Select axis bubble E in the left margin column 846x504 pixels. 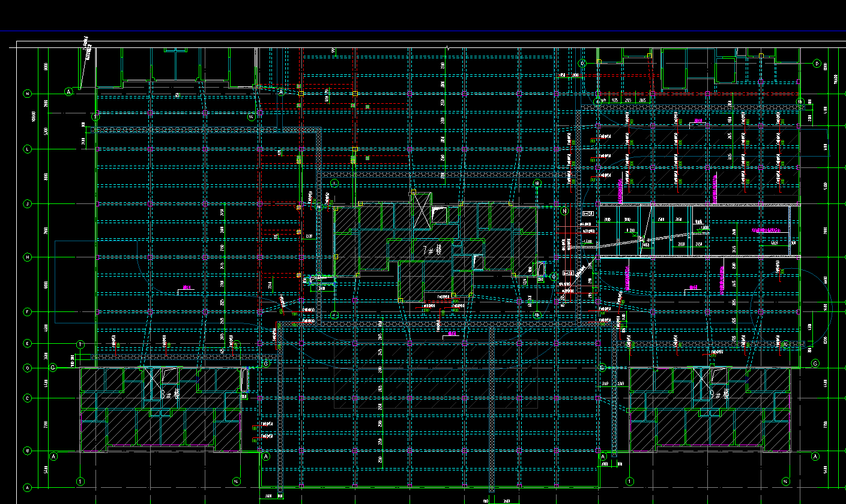pyautogui.click(x=27, y=344)
